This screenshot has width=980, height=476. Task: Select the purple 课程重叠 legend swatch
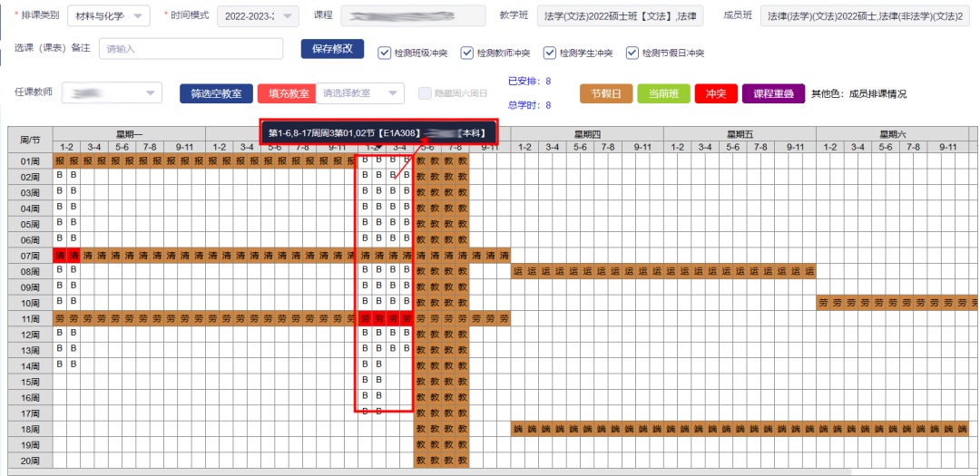(773, 93)
